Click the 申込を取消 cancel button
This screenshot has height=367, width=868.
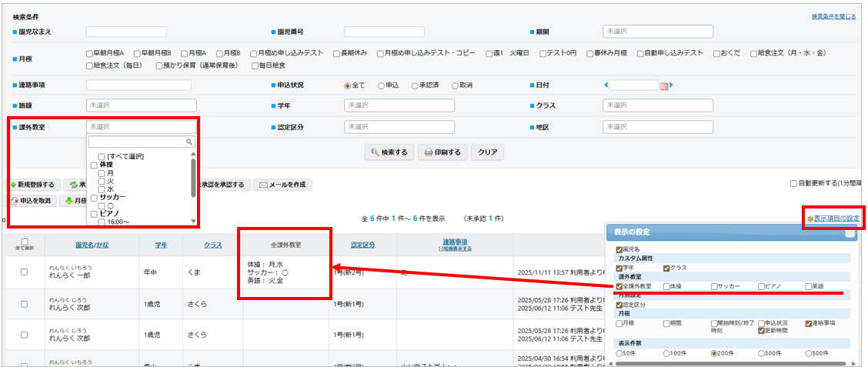(32, 201)
